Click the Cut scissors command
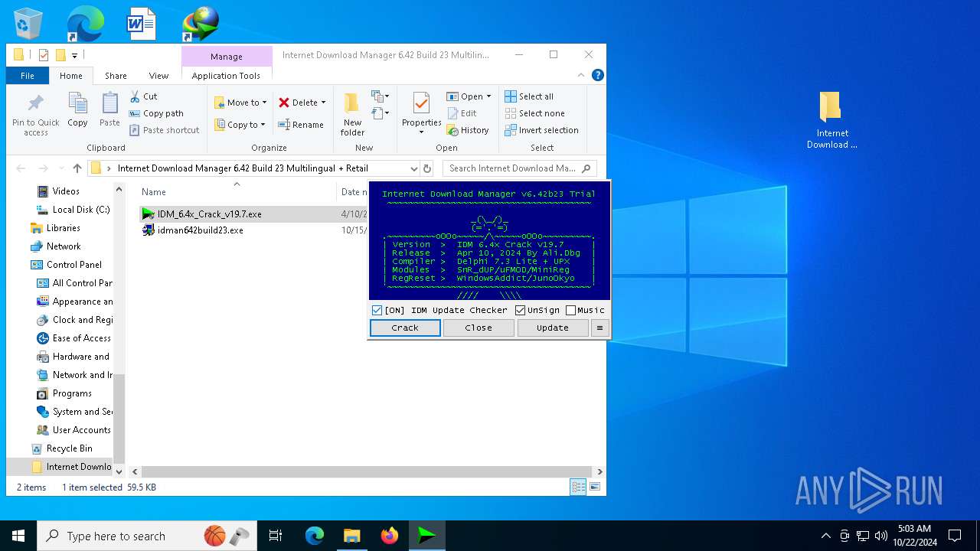Image resolution: width=980 pixels, height=551 pixels. (143, 96)
